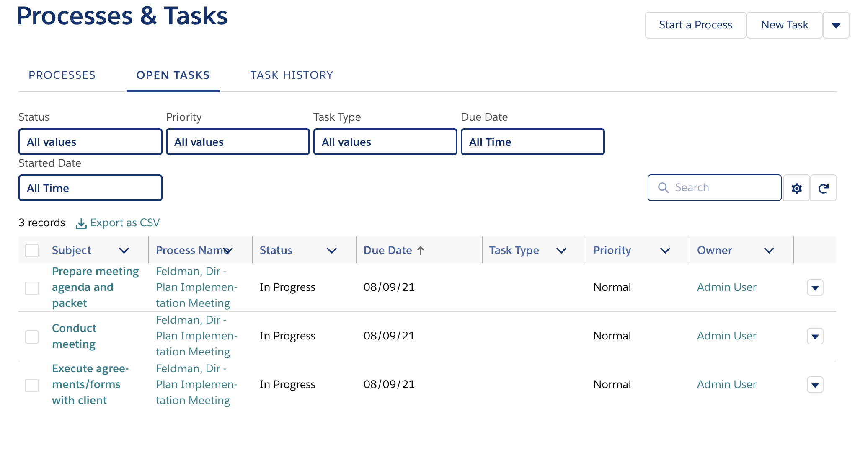The height and width of the screenshot is (461, 868).
Task: Check the select-all checkbox in the table header
Action: tap(32, 250)
